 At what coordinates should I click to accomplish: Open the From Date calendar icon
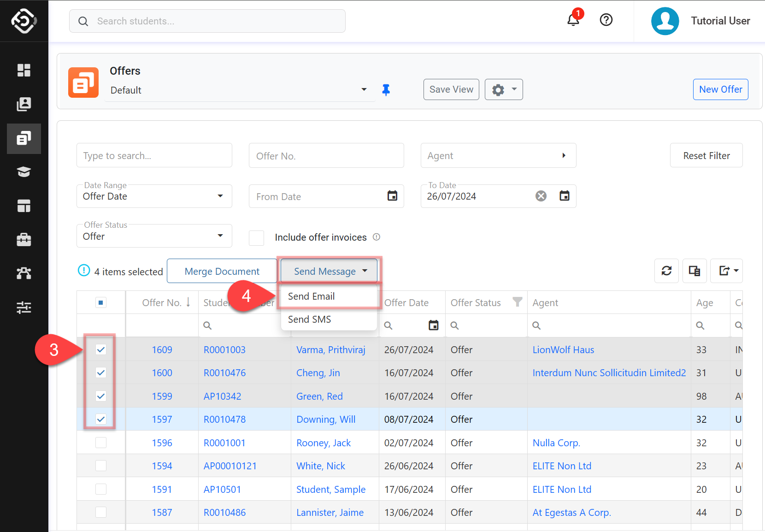pyautogui.click(x=392, y=196)
